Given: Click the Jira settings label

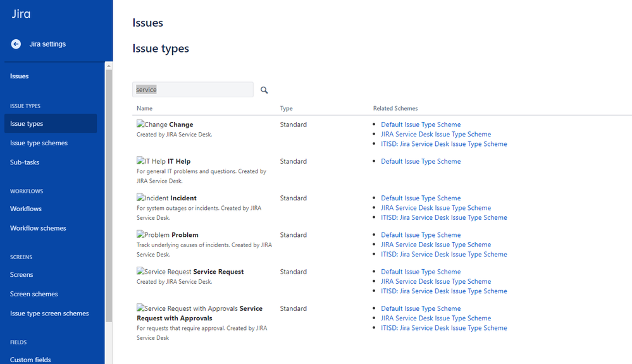Looking at the screenshot, I should (x=47, y=44).
